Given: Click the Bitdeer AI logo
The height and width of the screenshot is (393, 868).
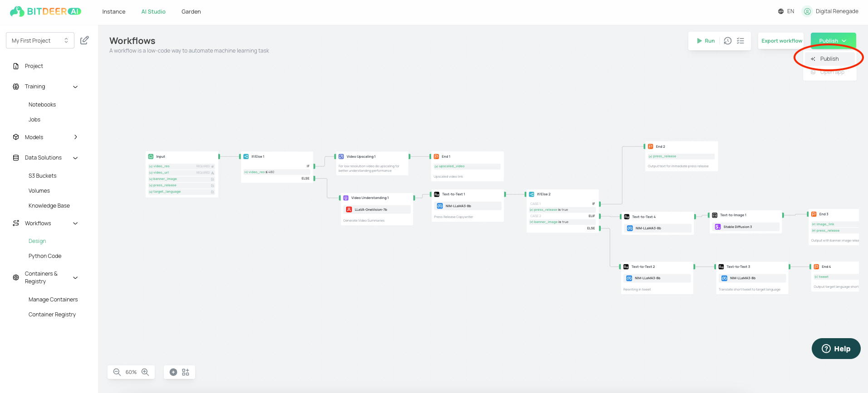Looking at the screenshot, I should (x=45, y=11).
